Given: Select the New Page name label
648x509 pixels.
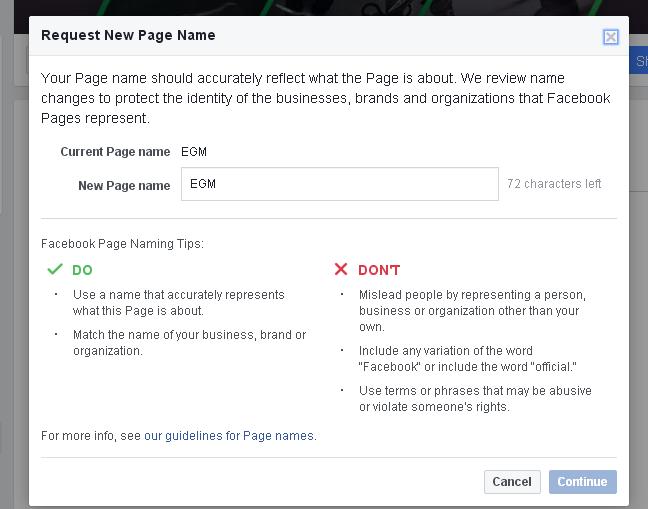Looking at the screenshot, I should tap(124, 186).
